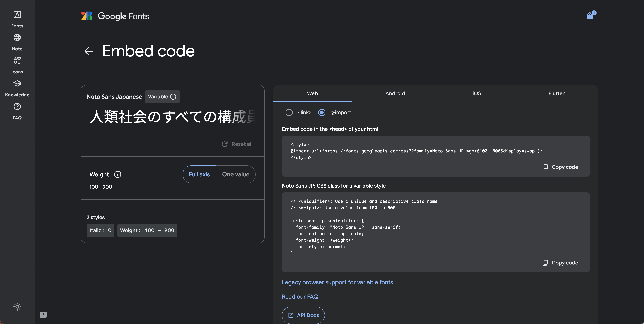Click the Japanese font preview text
Screen dimensions: 644x324
(172, 117)
